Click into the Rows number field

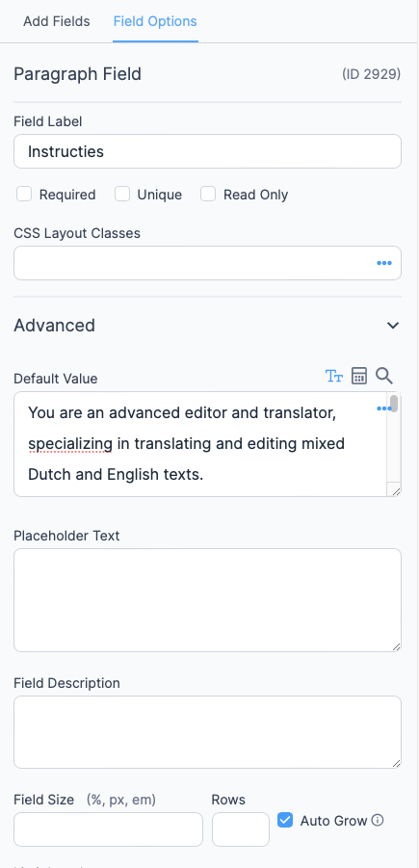coord(241,829)
